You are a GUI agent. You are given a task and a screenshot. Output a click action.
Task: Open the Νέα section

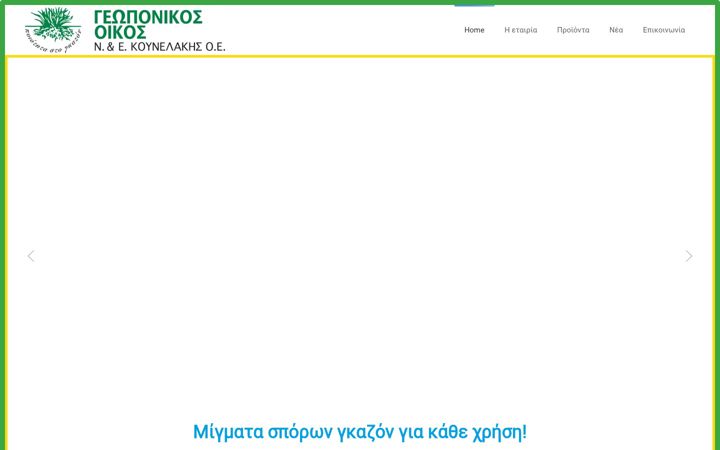click(616, 30)
